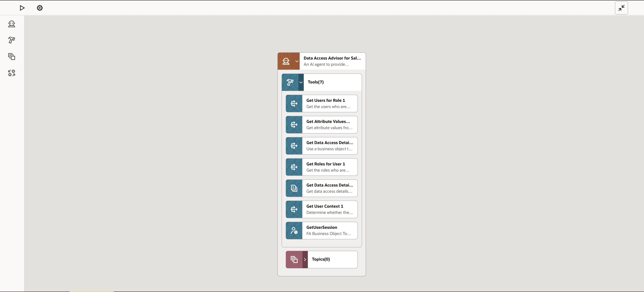This screenshot has height=292, width=644.
Task: Select the Tools(7) panel header
Action: coord(332,82)
